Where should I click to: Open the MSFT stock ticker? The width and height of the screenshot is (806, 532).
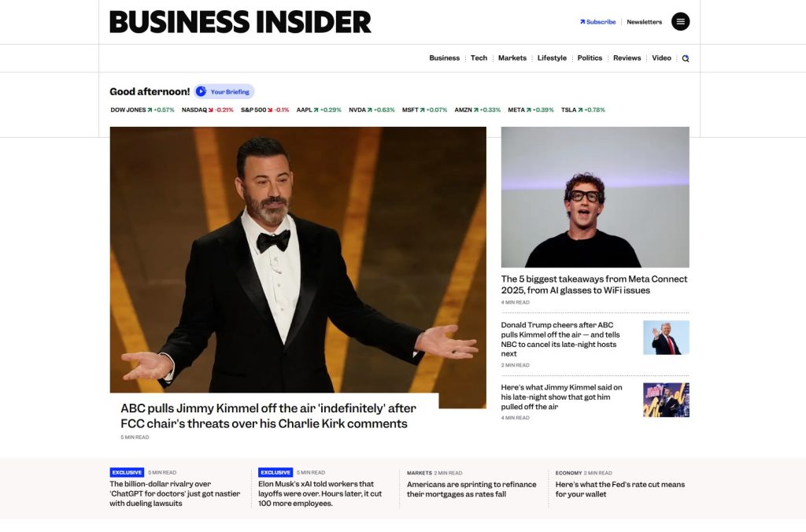424,110
